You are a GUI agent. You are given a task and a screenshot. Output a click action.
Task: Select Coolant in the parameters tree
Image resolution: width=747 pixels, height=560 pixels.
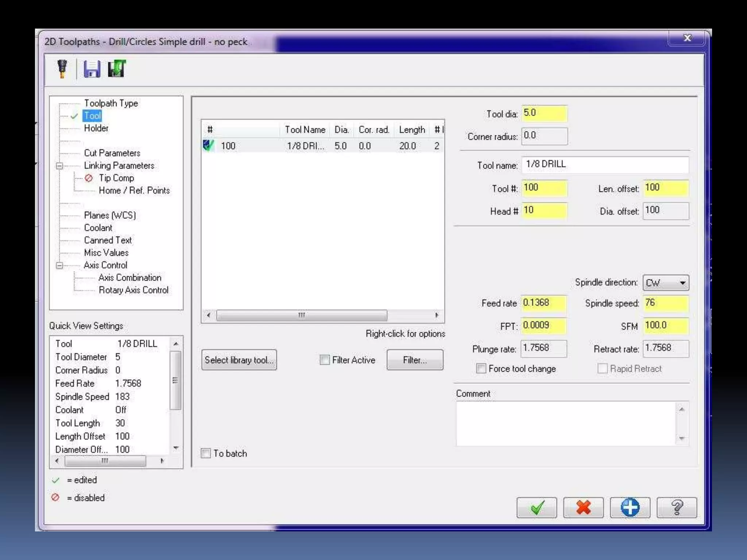pyautogui.click(x=98, y=227)
